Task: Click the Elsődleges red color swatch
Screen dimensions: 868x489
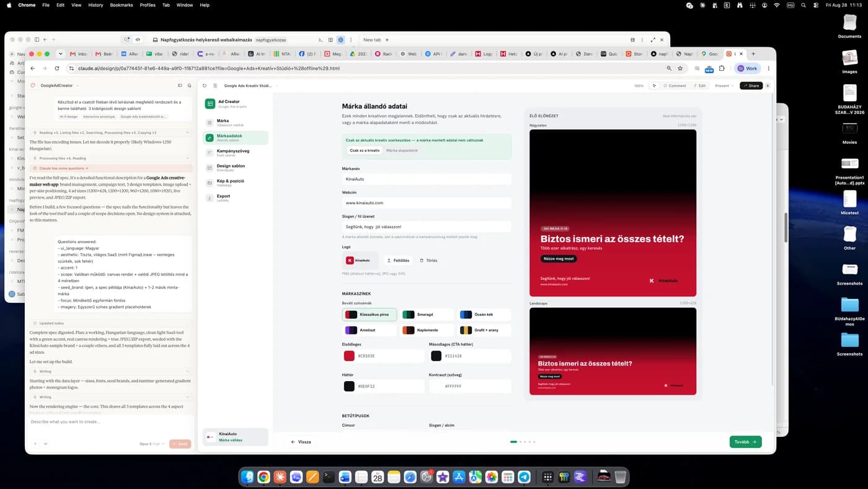Action: pyautogui.click(x=349, y=356)
